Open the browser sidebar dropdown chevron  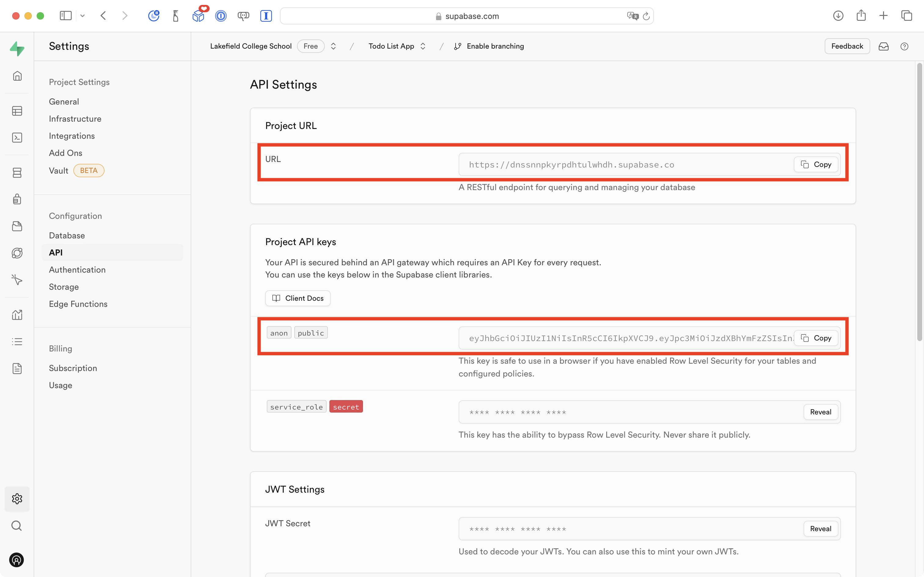(82, 16)
